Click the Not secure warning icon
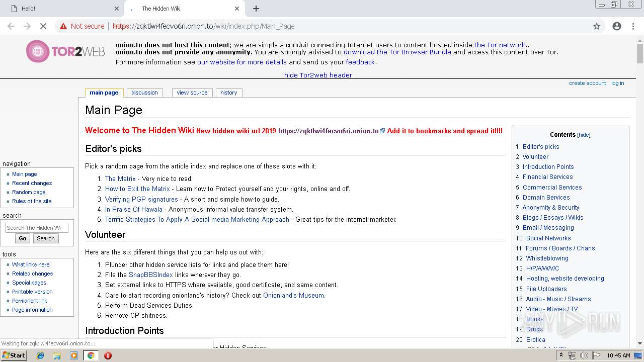Viewport: 644px width, 362px height. click(63, 26)
